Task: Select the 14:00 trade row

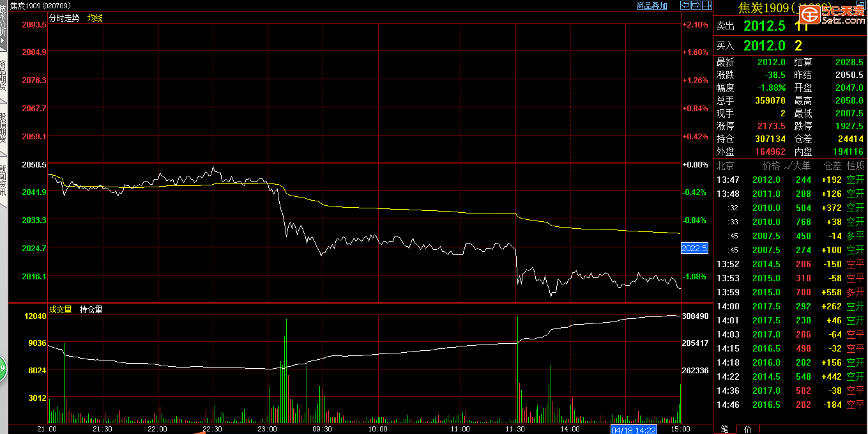Action: (790, 306)
